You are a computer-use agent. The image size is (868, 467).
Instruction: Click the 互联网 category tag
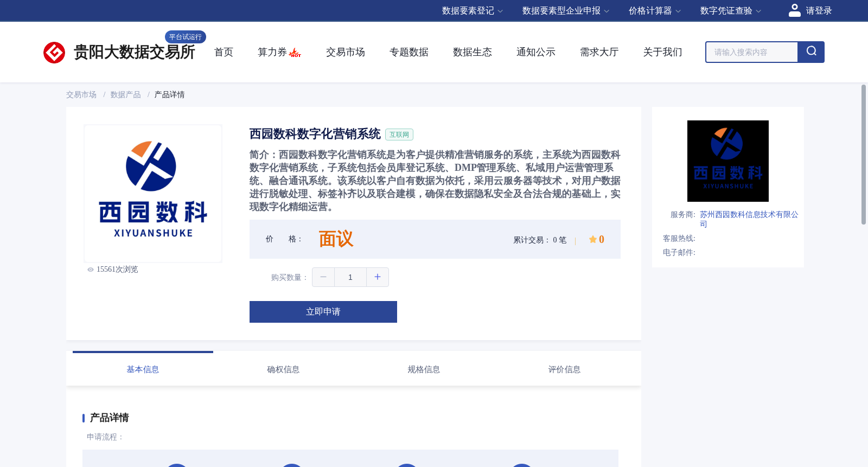click(x=399, y=135)
